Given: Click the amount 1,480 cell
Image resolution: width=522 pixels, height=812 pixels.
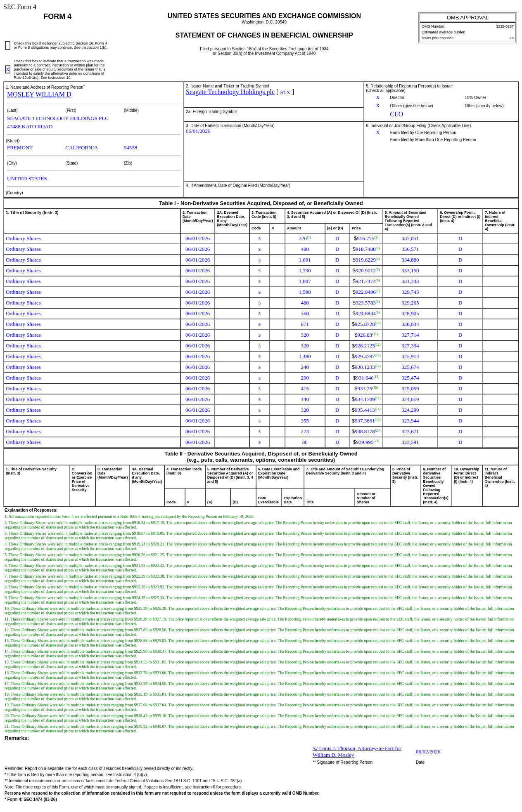Looking at the screenshot, I should click(305, 356).
